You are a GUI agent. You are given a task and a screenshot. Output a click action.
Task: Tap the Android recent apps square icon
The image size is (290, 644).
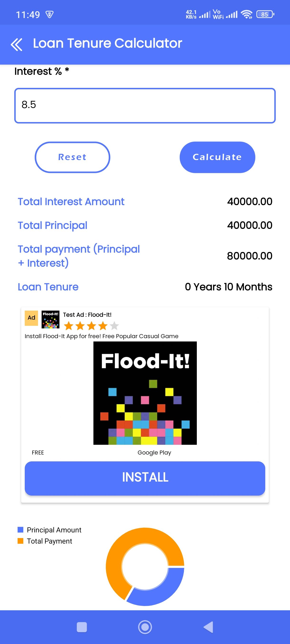(x=82, y=627)
